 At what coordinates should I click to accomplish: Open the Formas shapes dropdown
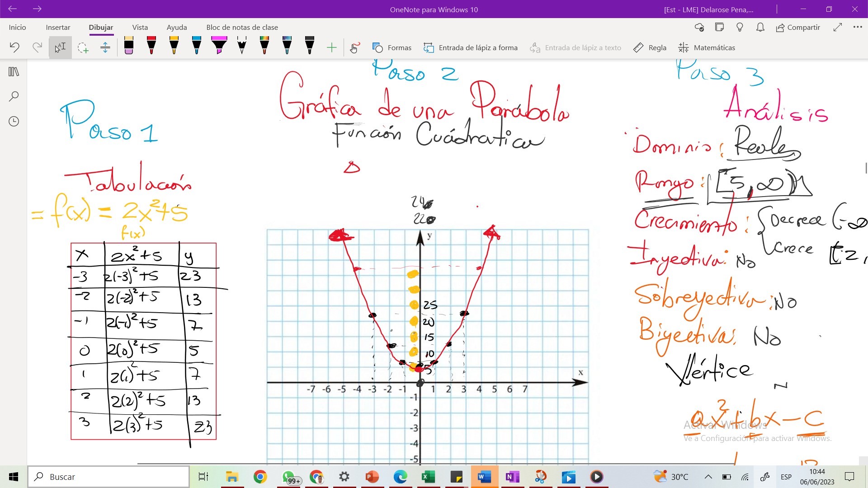(x=392, y=47)
